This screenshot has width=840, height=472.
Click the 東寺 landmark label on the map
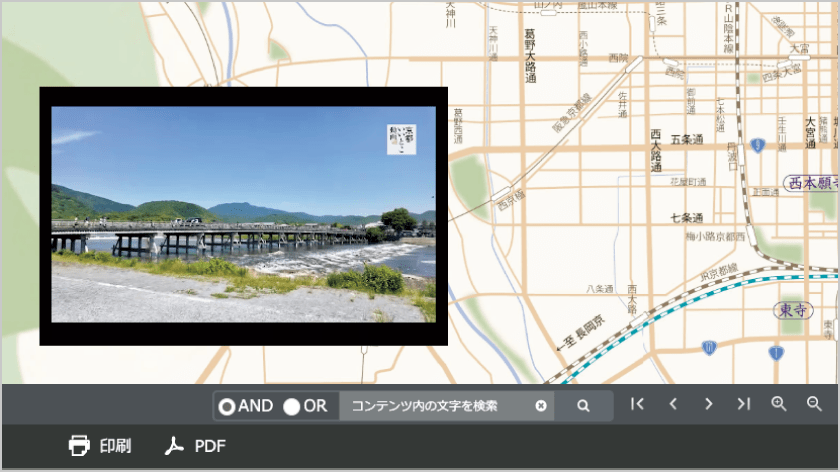tap(793, 311)
